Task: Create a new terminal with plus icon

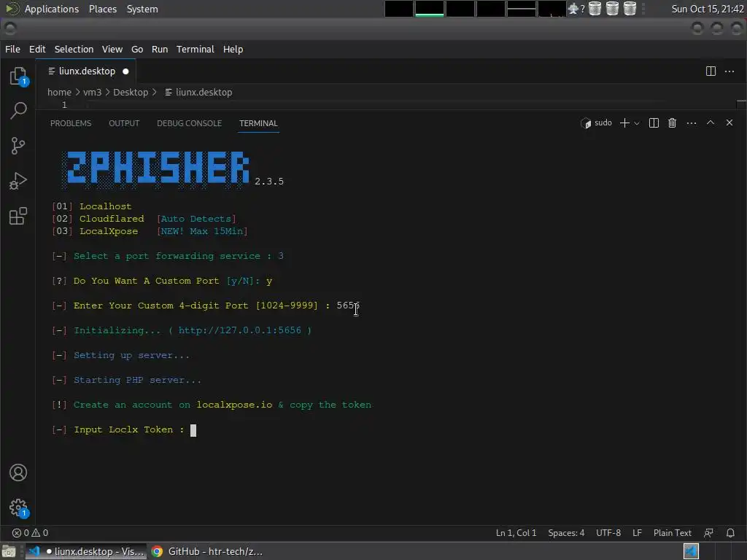Action: [x=624, y=123]
